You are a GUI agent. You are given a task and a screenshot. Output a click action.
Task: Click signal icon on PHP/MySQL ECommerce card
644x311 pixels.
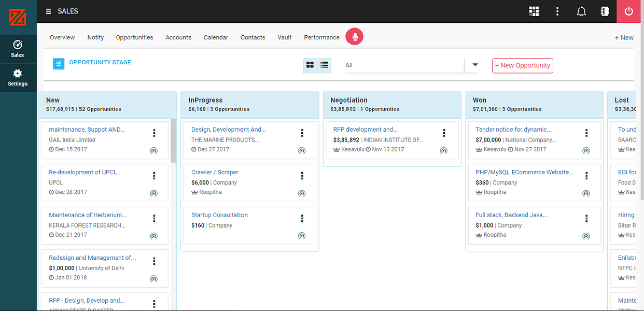586,193
